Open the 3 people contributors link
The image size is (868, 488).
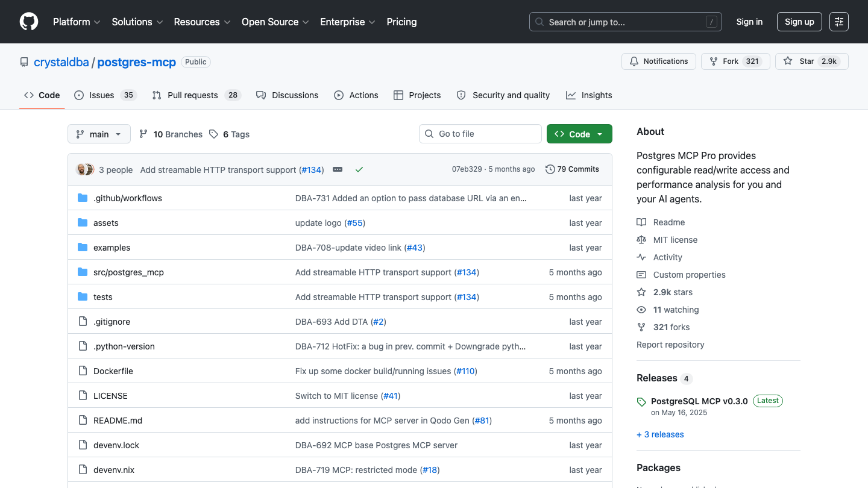(x=116, y=170)
